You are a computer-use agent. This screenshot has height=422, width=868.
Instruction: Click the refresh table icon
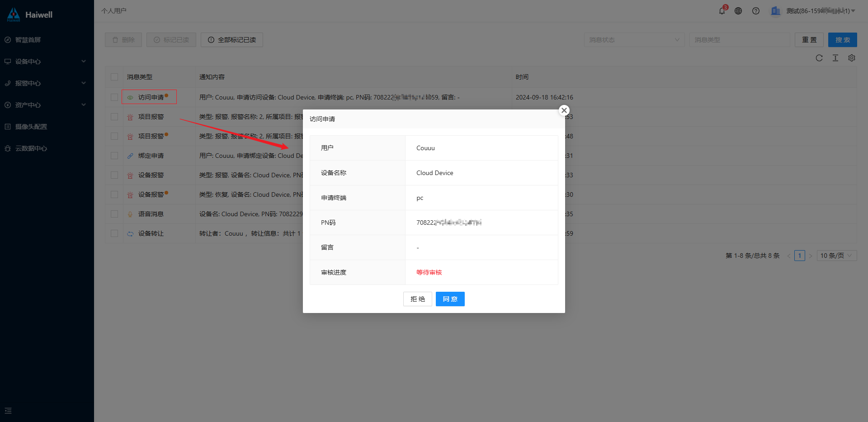[x=819, y=58]
